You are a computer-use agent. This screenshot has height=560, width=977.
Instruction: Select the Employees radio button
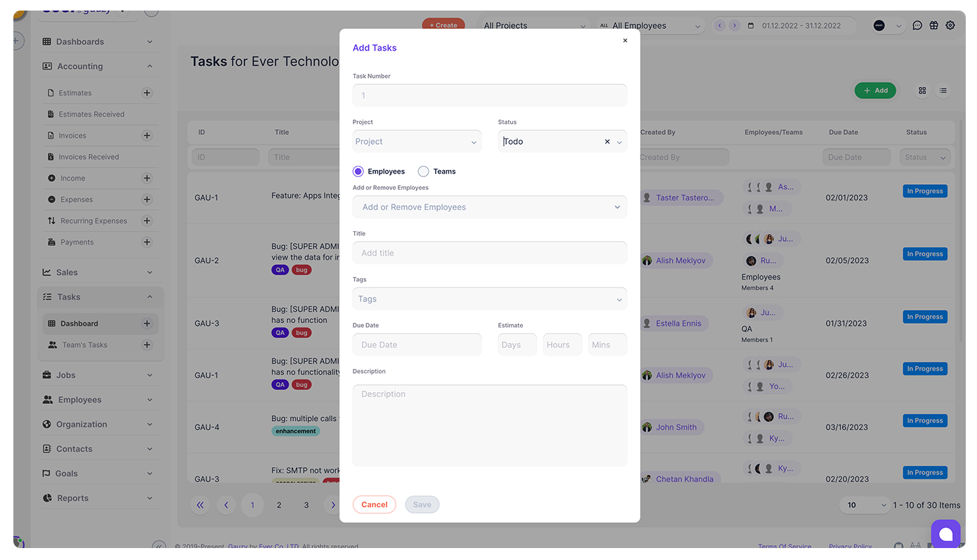358,171
